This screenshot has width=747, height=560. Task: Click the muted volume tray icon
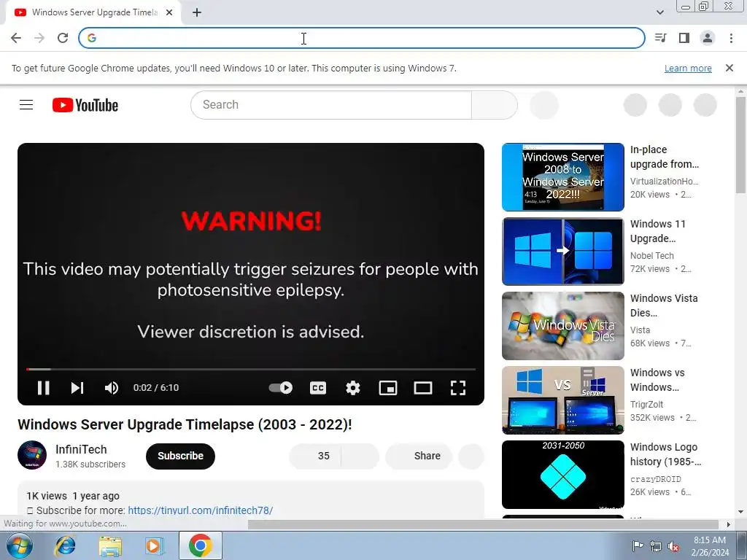pyautogui.click(x=673, y=545)
